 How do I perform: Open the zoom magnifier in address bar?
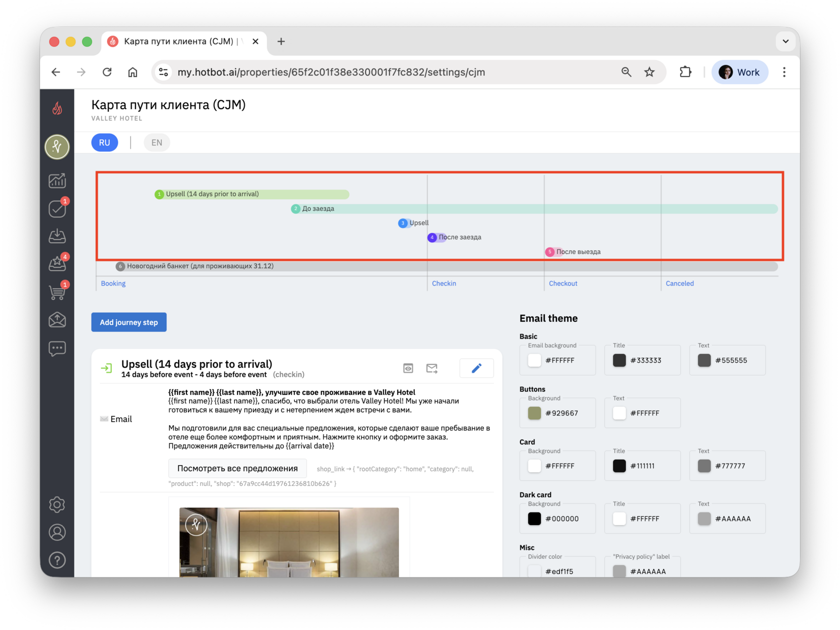click(626, 72)
